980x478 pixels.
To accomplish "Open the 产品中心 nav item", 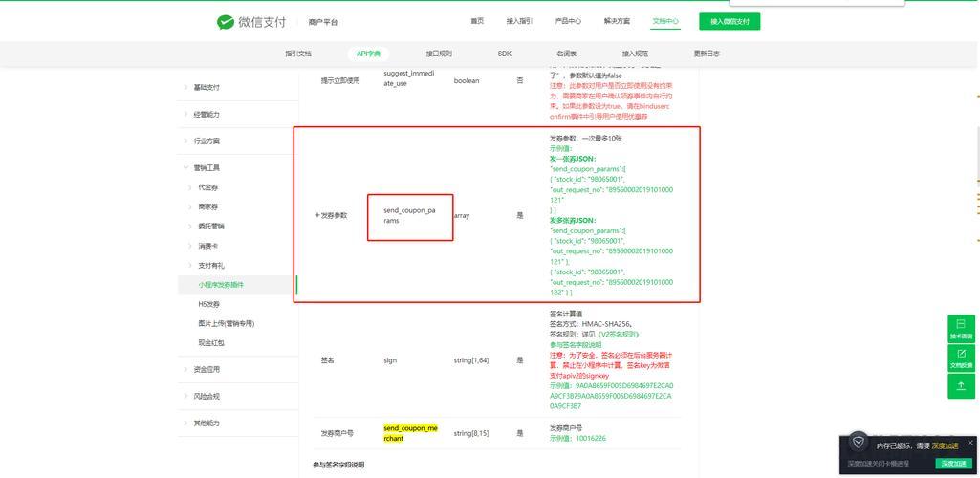I will click(x=568, y=21).
